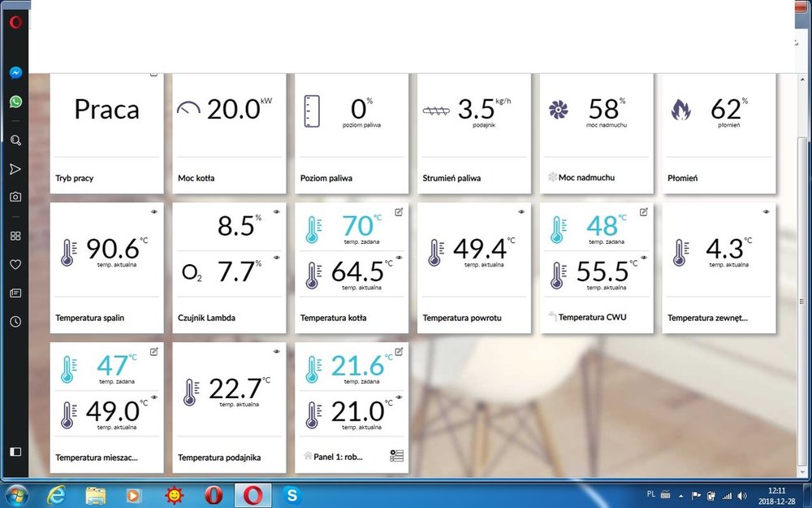Toggle eye icon on Temperatura powrotu tile

(x=520, y=211)
